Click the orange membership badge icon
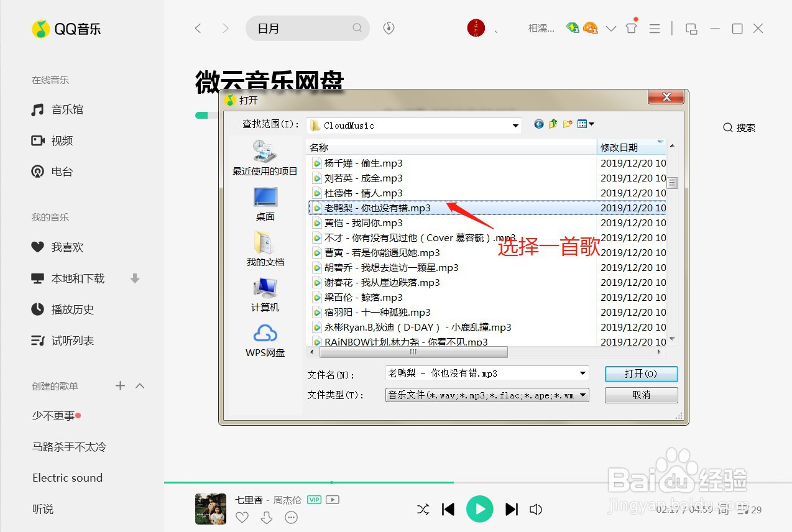This screenshot has height=532, width=792. click(x=591, y=28)
